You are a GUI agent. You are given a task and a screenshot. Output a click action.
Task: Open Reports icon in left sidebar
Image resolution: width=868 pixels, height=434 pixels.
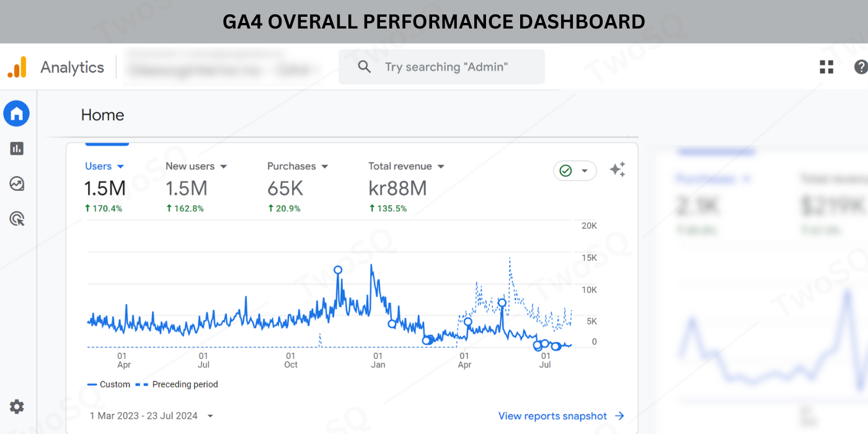tap(17, 148)
